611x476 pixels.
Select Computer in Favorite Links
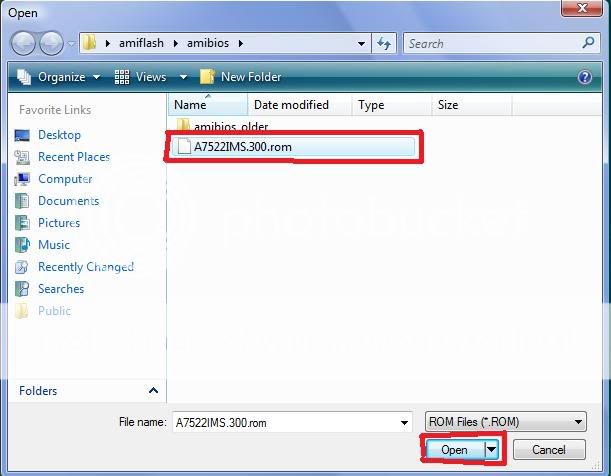pos(65,179)
